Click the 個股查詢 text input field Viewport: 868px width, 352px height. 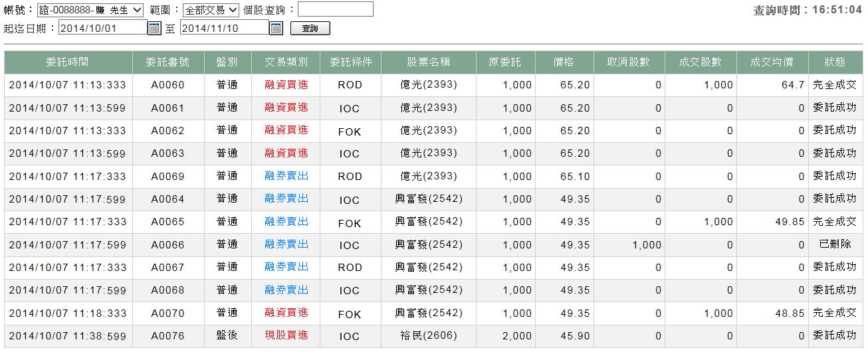pos(335,9)
